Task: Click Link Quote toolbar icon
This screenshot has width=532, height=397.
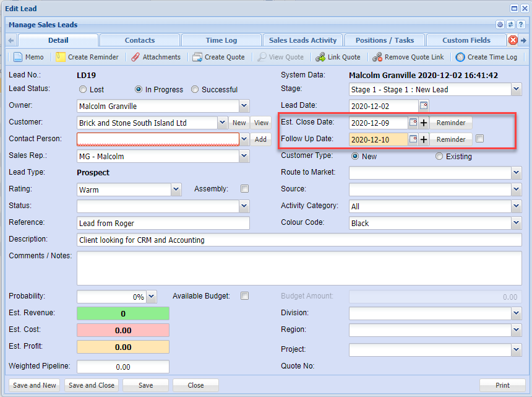Action: (x=320, y=57)
